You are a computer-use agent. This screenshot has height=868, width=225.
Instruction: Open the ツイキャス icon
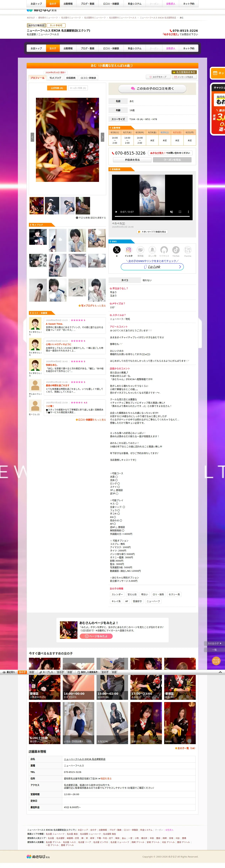click(x=164, y=250)
